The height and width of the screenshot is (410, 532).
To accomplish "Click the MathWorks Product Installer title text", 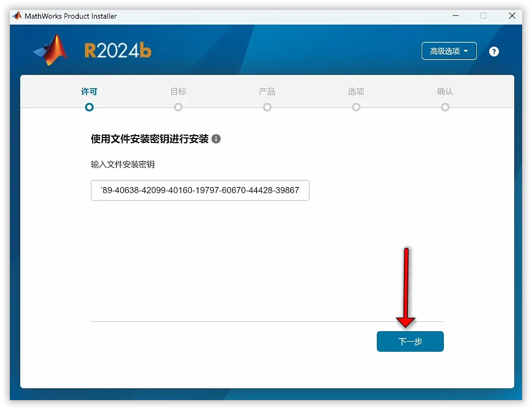I will [70, 16].
